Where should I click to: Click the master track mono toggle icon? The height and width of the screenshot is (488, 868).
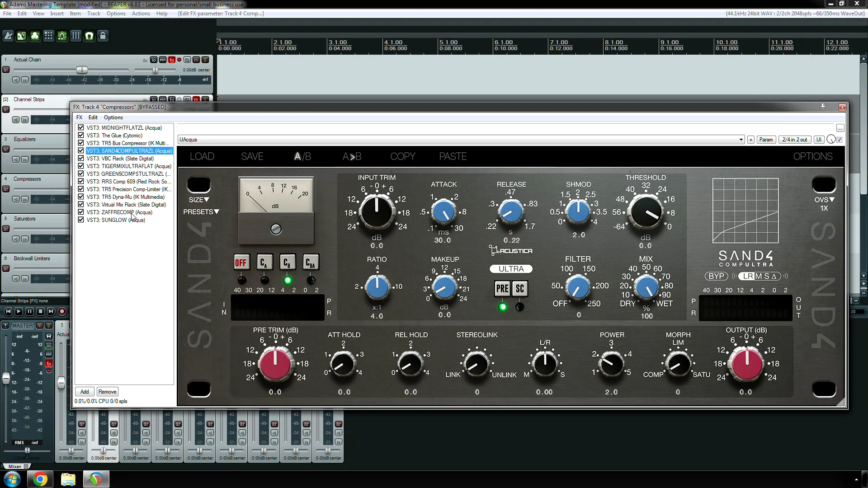pos(49,336)
